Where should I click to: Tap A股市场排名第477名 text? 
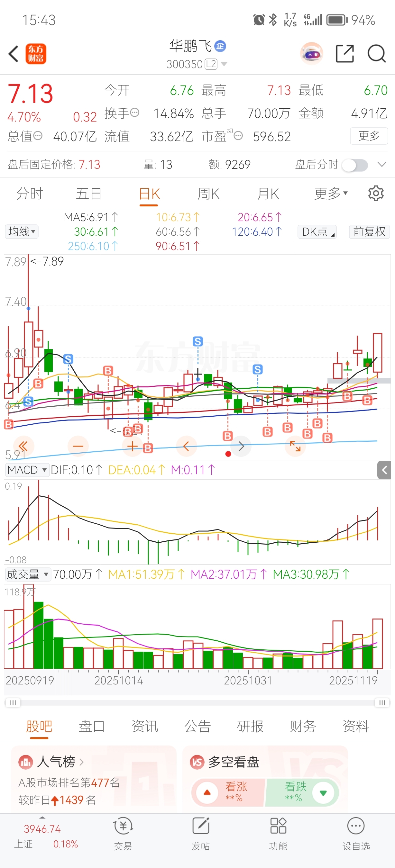click(x=69, y=782)
